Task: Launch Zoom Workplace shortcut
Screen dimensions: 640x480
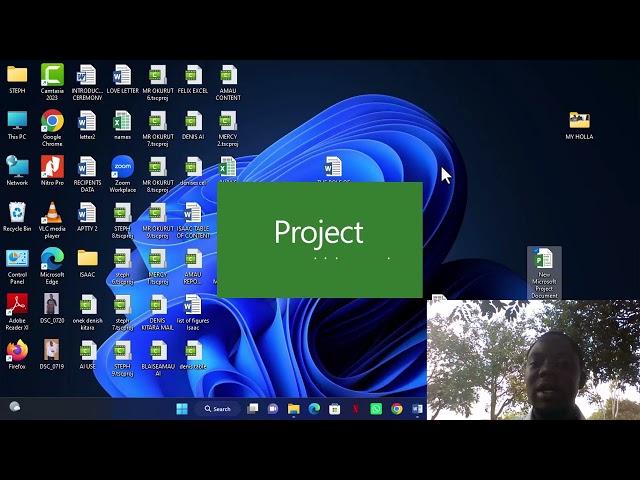Action: click(x=122, y=174)
